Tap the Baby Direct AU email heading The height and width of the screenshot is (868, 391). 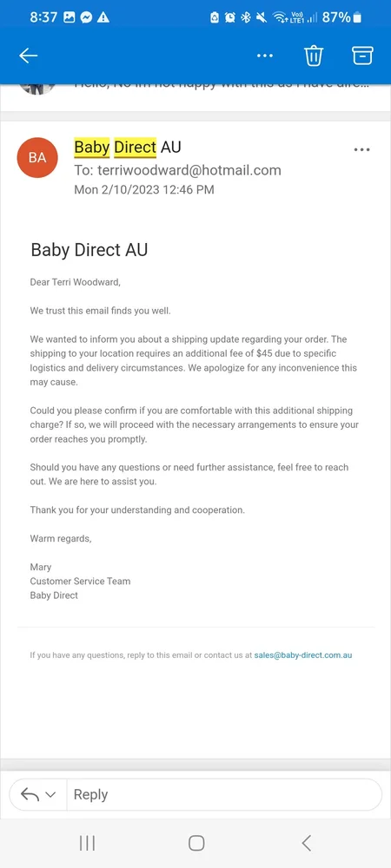pyautogui.click(x=89, y=250)
